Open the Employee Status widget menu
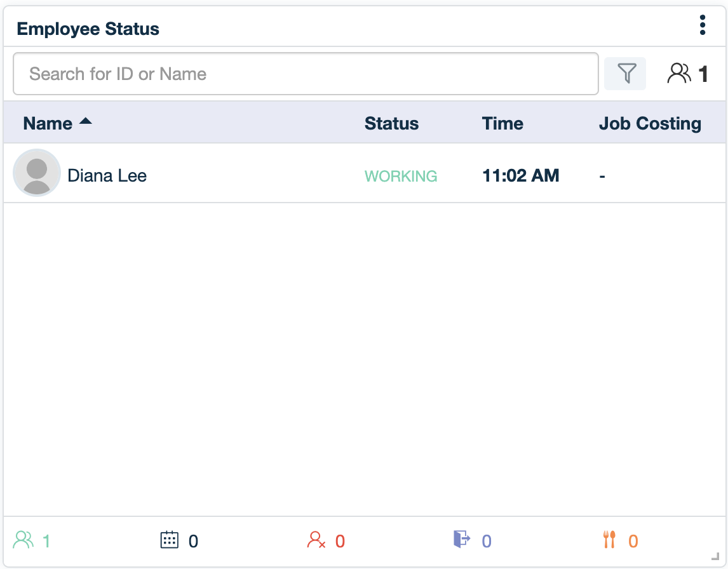The width and height of the screenshot is (728, 569). click(x=703, y=25)
